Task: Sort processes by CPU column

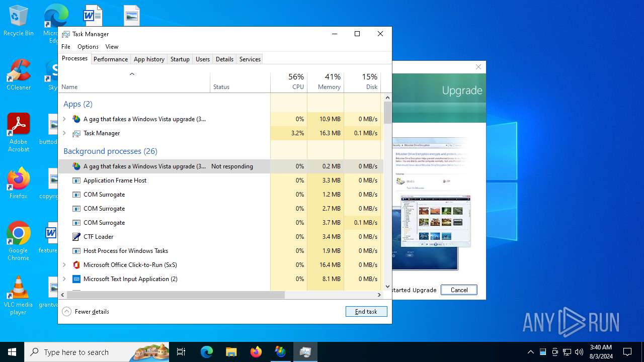Action: [289, 82]
